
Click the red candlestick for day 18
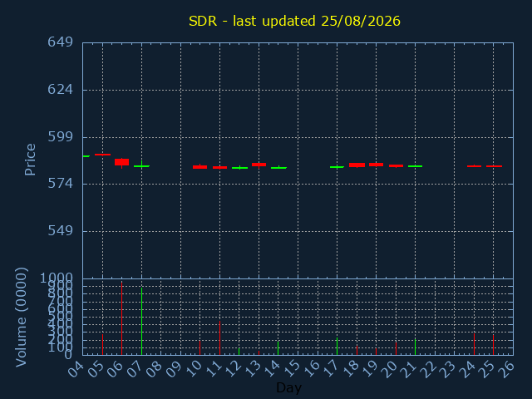pos(357,165)
